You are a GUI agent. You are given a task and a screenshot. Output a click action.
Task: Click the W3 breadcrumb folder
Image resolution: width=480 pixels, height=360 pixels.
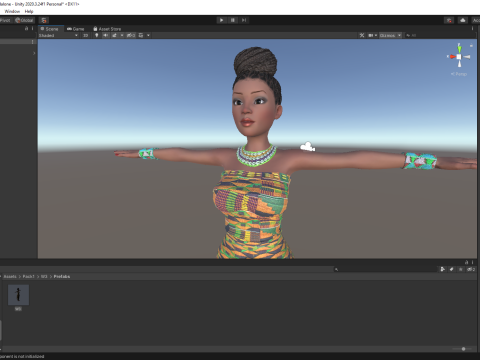(44, 277)
